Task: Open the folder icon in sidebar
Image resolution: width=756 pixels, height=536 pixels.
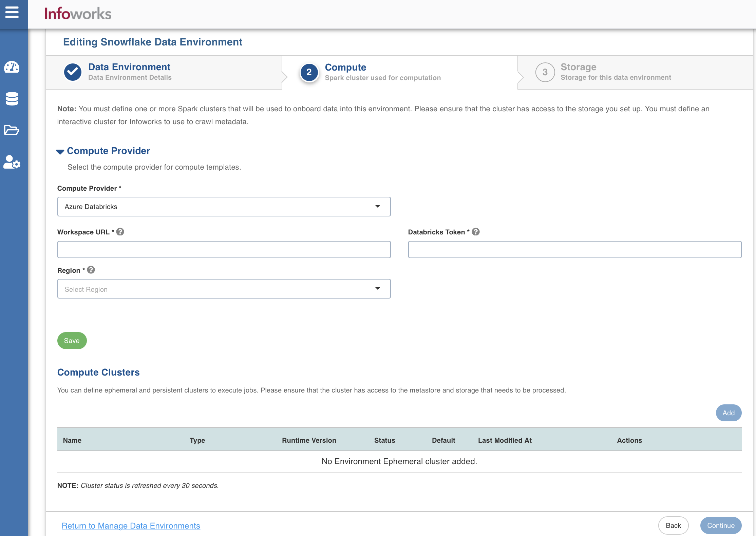Action: 12,130
